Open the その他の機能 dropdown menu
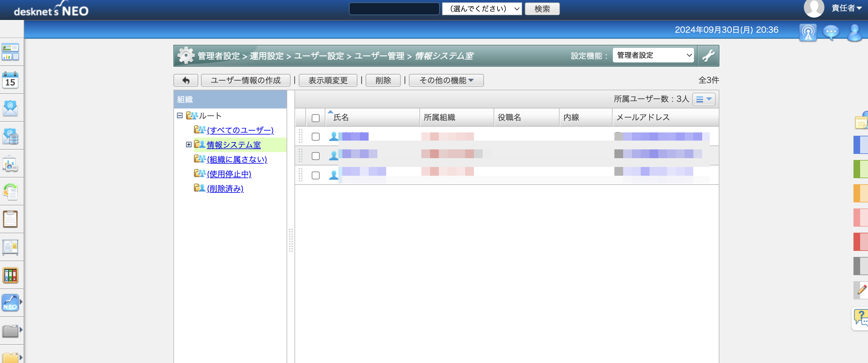Screen dimensions: 868x363 [x=446, y=80]
